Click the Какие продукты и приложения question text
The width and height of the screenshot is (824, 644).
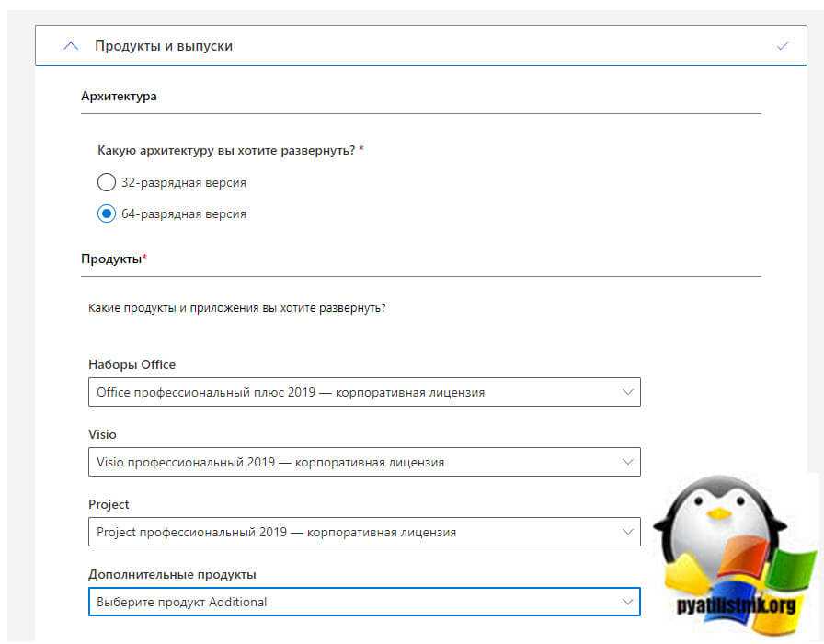[x=237, y=308]
